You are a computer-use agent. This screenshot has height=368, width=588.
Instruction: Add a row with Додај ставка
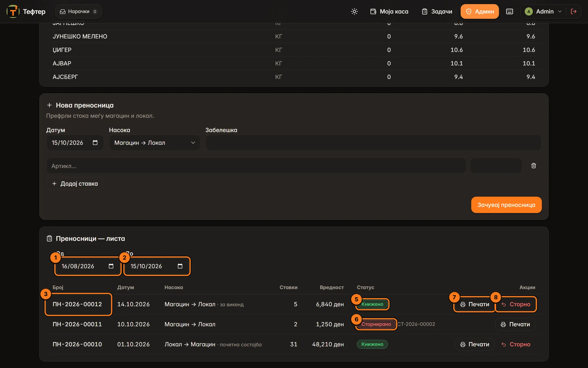pyautogui.click(x=75, y=184)
